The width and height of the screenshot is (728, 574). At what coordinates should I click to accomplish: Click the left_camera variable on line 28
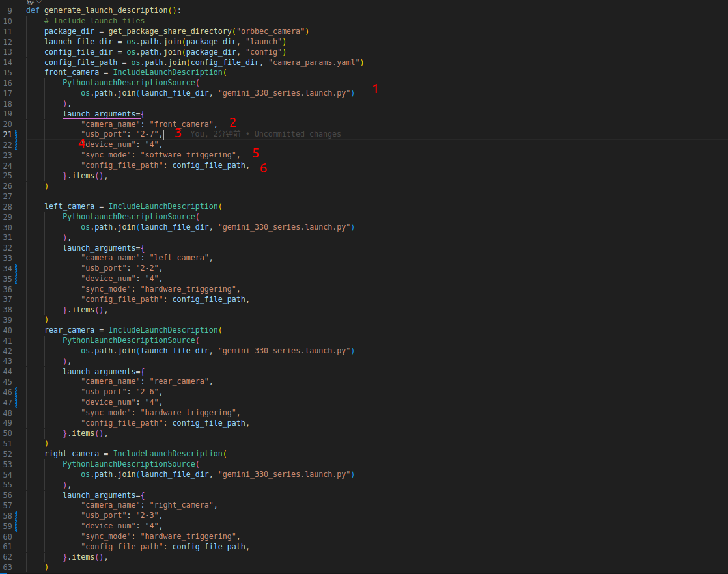coord(70,206)
